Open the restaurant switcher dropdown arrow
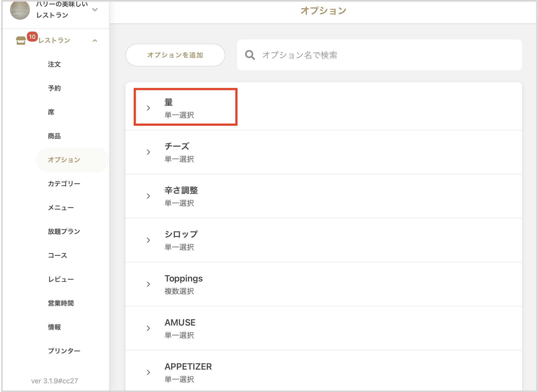 [x=95, y=10]
